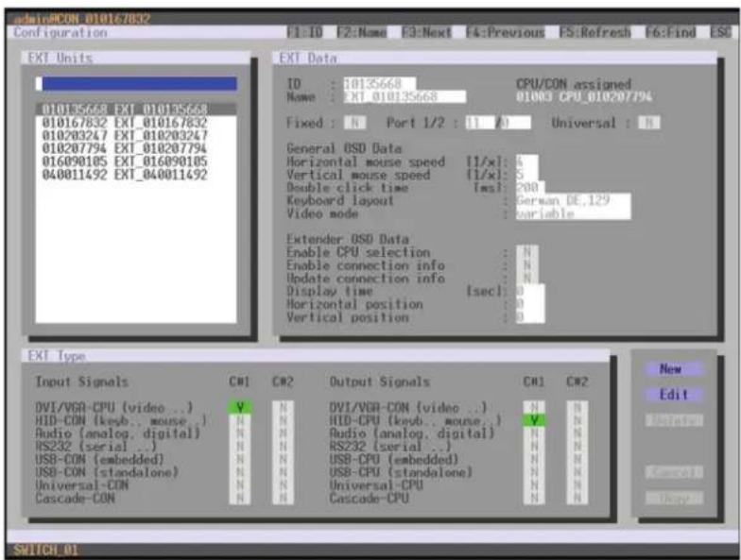Click ESC in the top bar
This screenshot has width=741, height=560.
coord(720,32)
